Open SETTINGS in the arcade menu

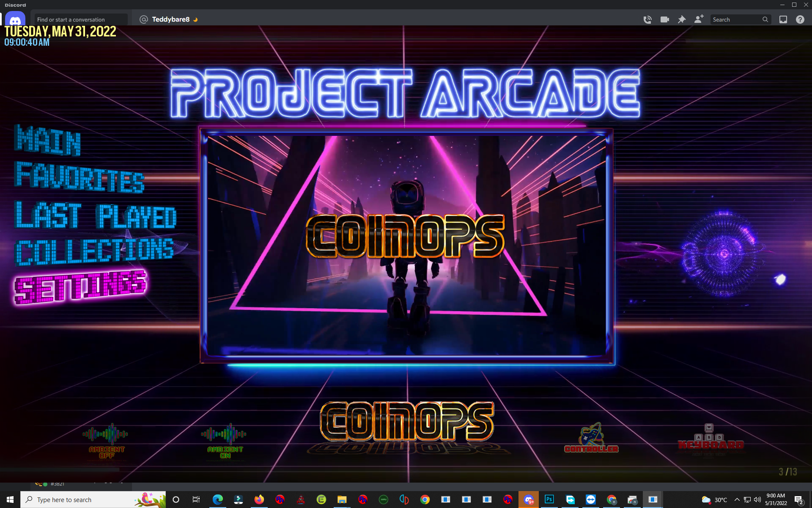pos(80,287)
